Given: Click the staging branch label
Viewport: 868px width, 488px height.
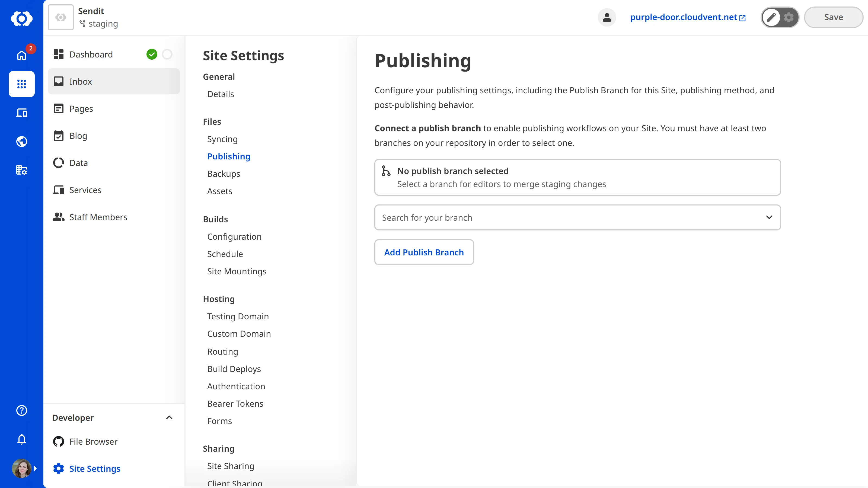Looking at the screenshot, I should click(x=98, y=24).
